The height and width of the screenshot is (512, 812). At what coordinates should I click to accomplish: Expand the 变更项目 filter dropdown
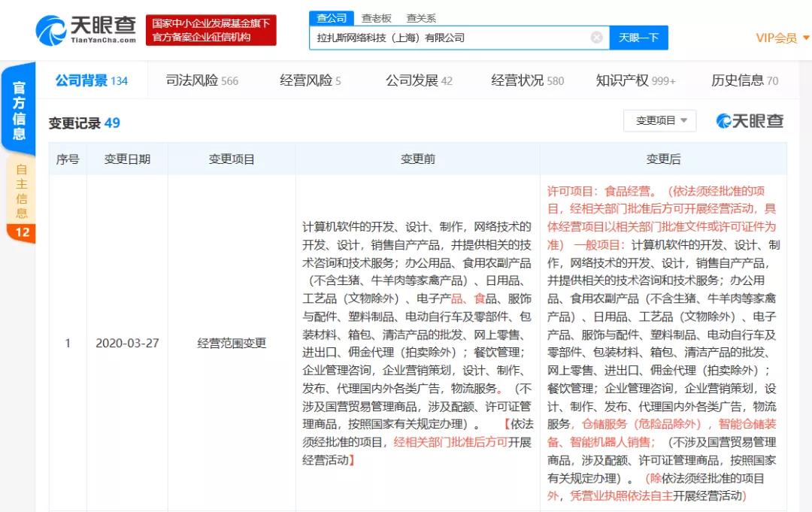(660, 121)
